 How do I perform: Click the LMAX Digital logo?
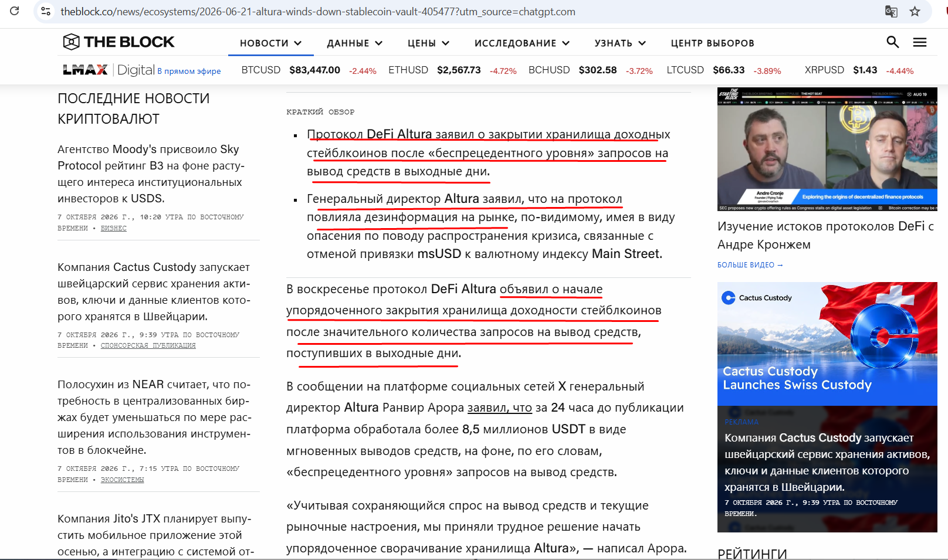(109, 70)
